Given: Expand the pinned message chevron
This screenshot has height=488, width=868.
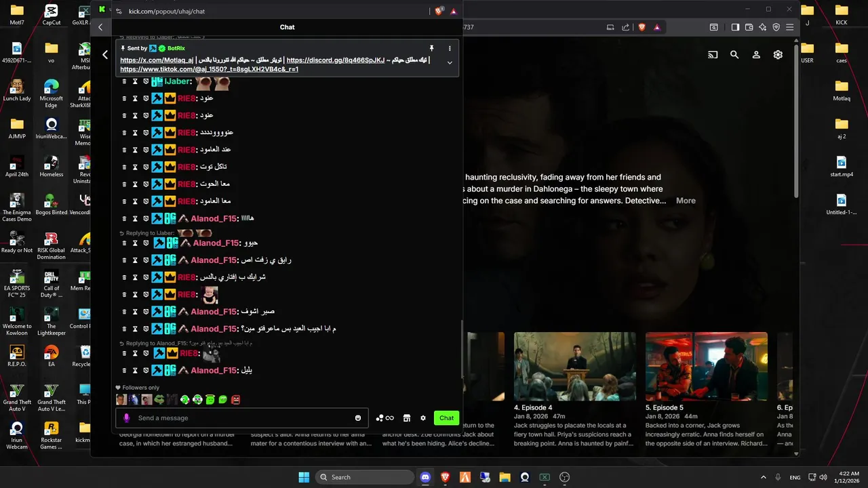Looking at the screenshot, I should coord(449,62).
